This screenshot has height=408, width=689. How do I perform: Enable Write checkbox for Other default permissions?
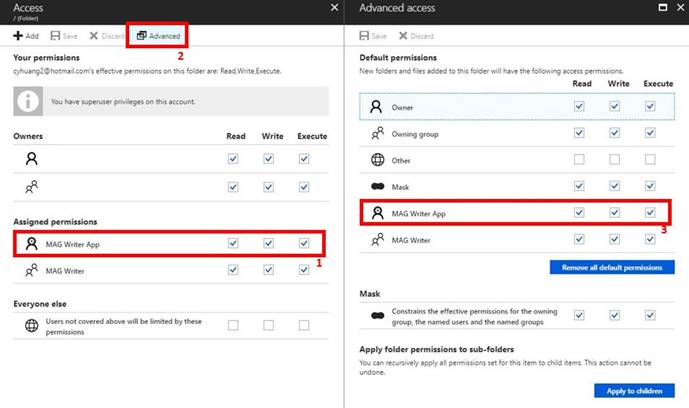coord(614,159)
